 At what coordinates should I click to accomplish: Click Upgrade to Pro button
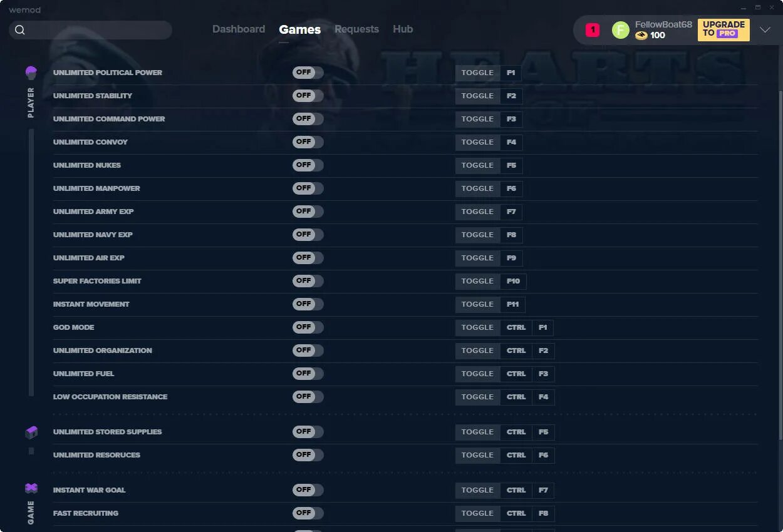[x=723, y=29]
